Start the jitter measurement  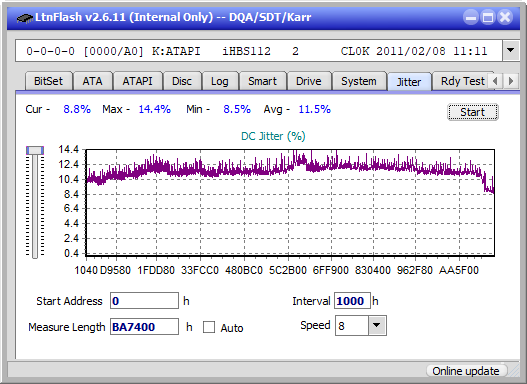click(x=473, y=112)
